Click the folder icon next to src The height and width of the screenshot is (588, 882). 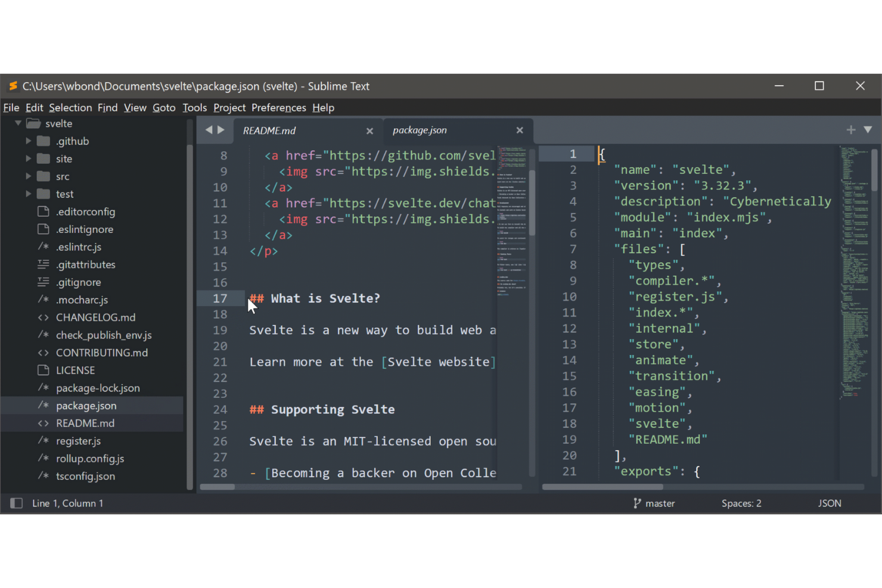click(44, 176)
